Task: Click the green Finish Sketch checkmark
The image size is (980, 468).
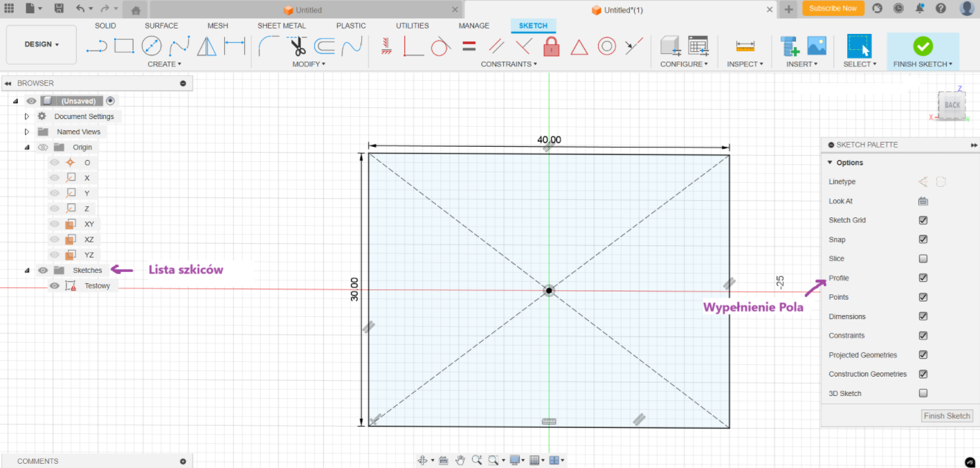Action: (x=923, y=46)
